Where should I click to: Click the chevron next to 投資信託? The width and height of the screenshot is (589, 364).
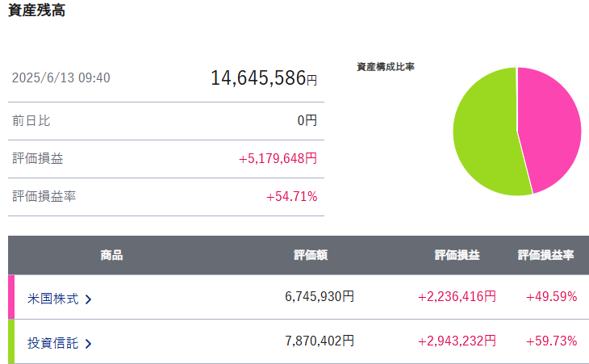click(x=88, y=344)
